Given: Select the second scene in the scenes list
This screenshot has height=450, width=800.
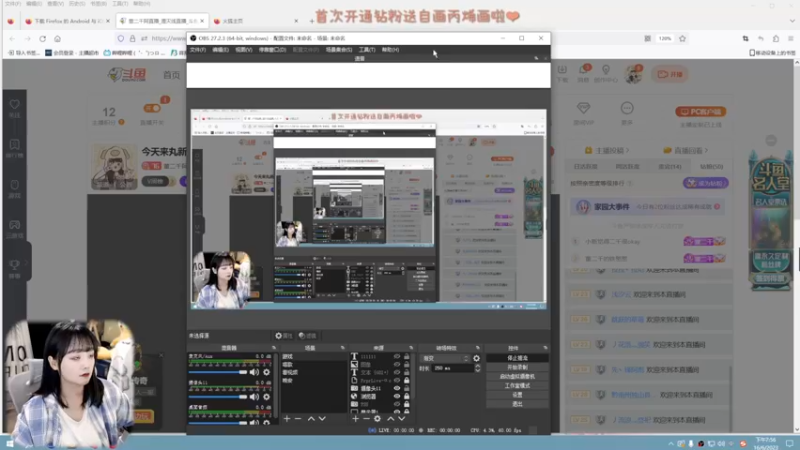Looking at the screenshot, I should (314, 364).
